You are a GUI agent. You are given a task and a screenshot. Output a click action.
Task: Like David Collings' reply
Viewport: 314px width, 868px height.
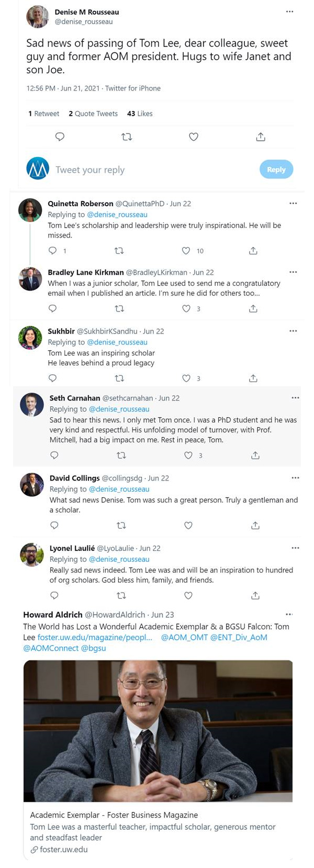click(188, 525)
